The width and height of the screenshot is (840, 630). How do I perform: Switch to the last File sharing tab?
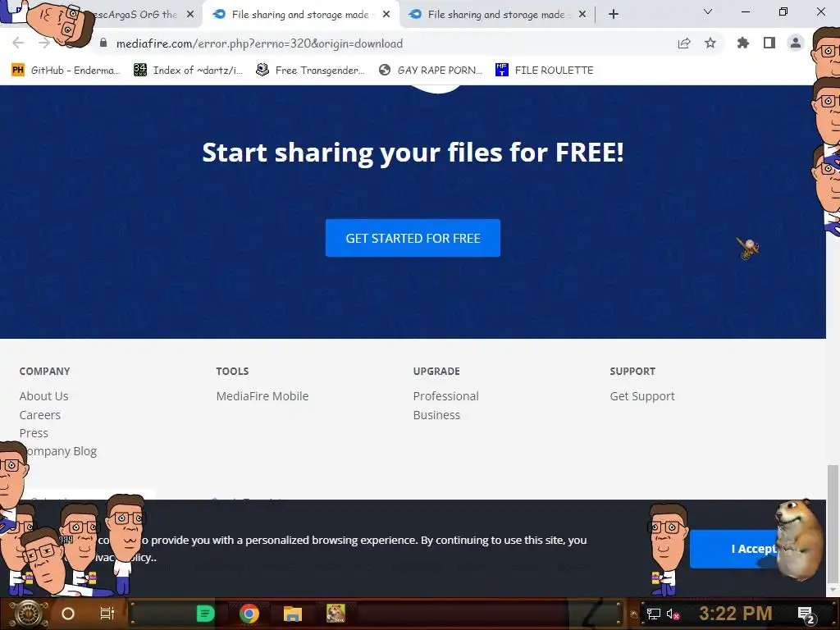[x=496, y=15]
